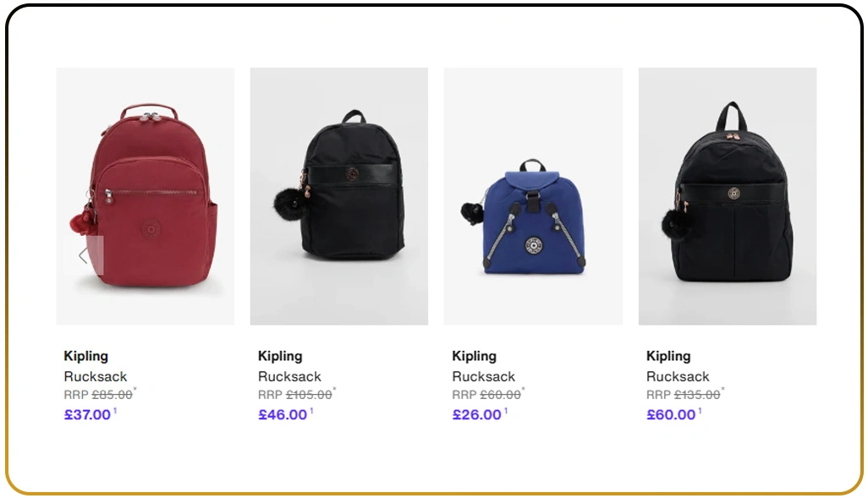The image size is (868, 498).
Task: Click the RRP £85.00 struck-through price
Action: pyautogui.click(x=98, y=395)
